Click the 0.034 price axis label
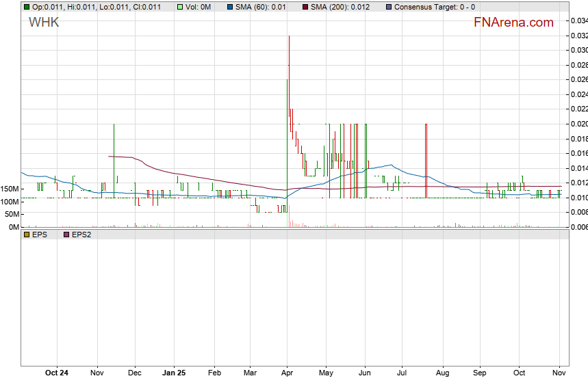 [578, 21]
